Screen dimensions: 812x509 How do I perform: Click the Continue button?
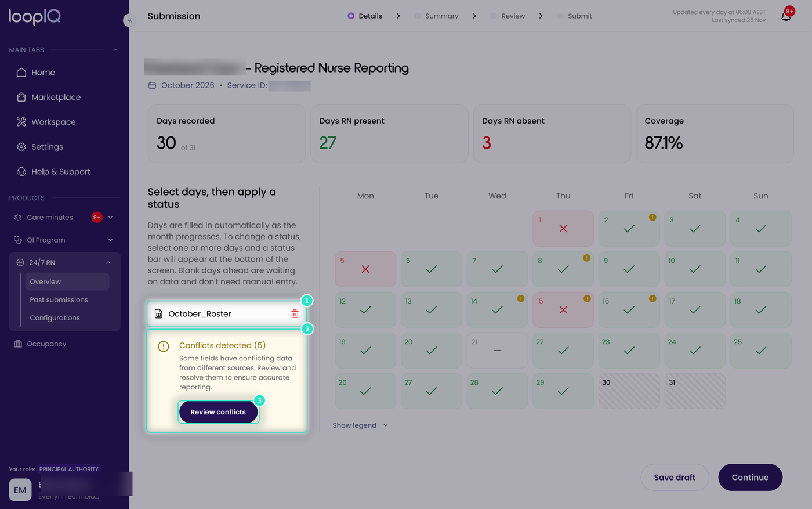pyautogui.click(x=751, y=477)
